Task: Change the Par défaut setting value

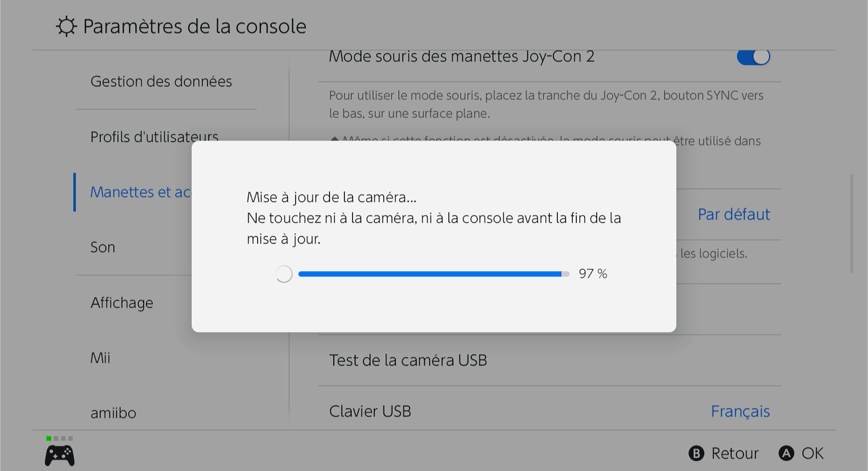Action: coord(733,214)
